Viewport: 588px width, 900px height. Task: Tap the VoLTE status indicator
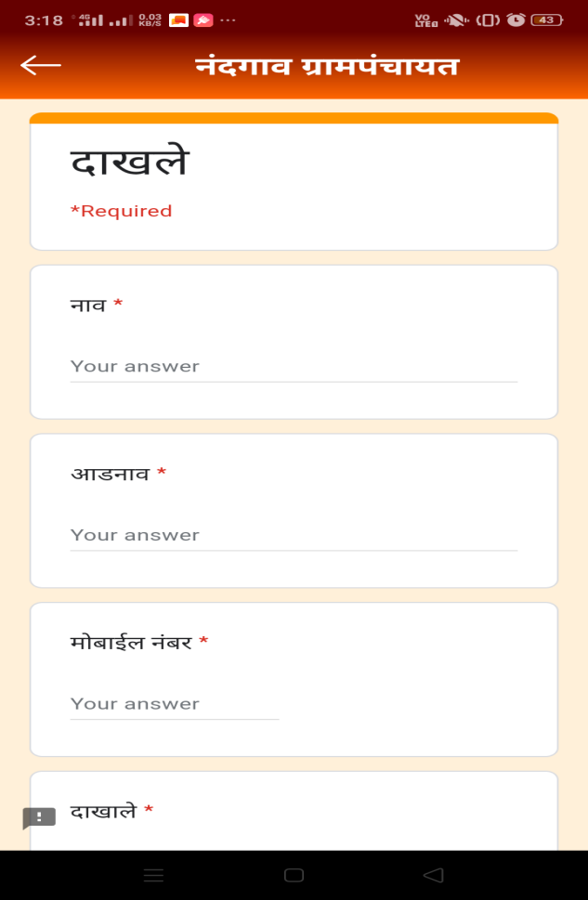click(x=425, y=20)
